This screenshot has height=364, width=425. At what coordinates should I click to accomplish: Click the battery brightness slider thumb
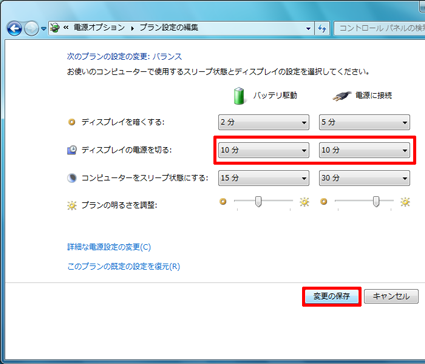(258, 202)
